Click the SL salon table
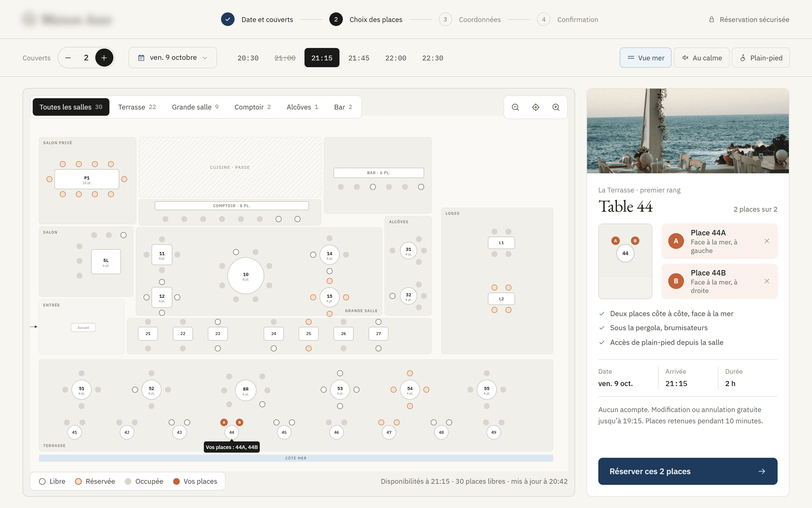 106,262
